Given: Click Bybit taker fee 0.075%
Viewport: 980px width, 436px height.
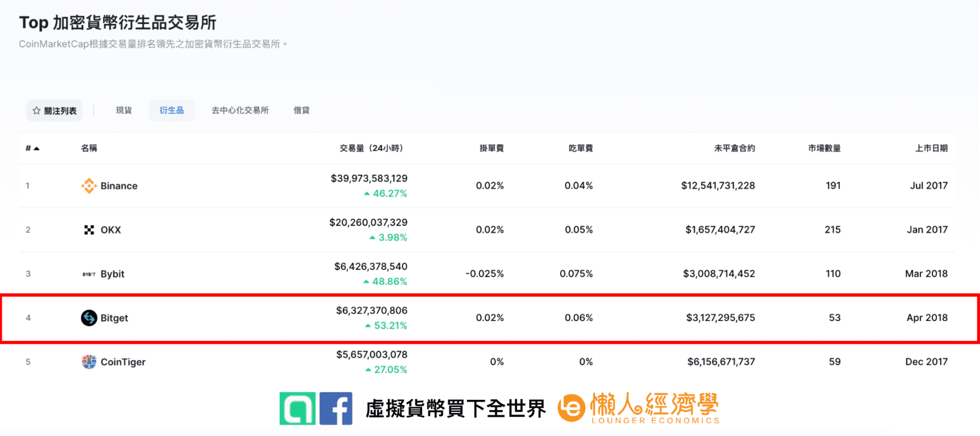Looking at the screenshot, I should tap(576, 274).
